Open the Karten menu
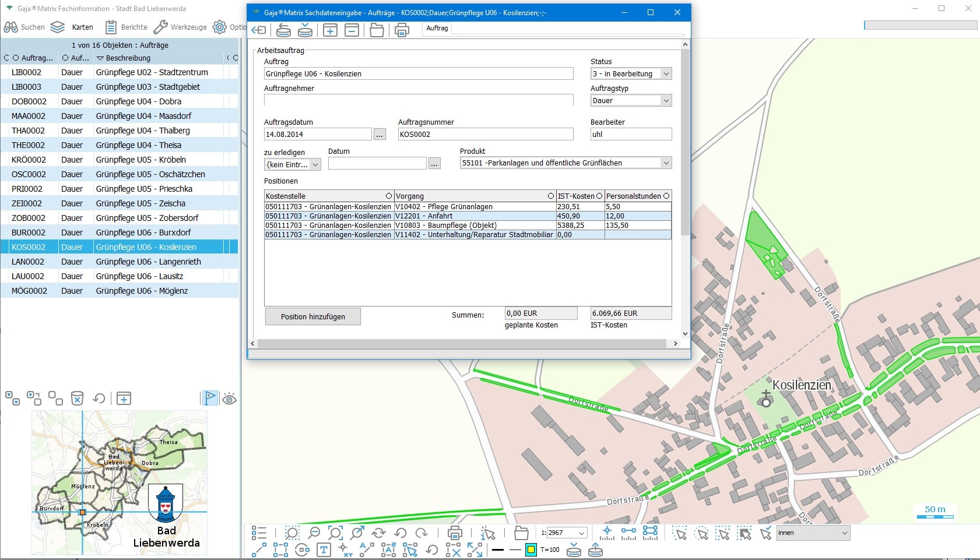Viewport: 980px width, 560px height. click(72, 27)
